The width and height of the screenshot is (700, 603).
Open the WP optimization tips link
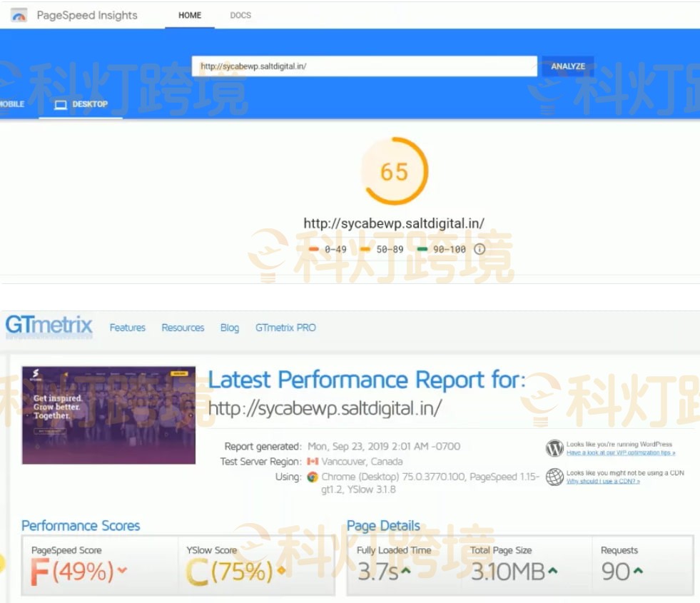621,452
